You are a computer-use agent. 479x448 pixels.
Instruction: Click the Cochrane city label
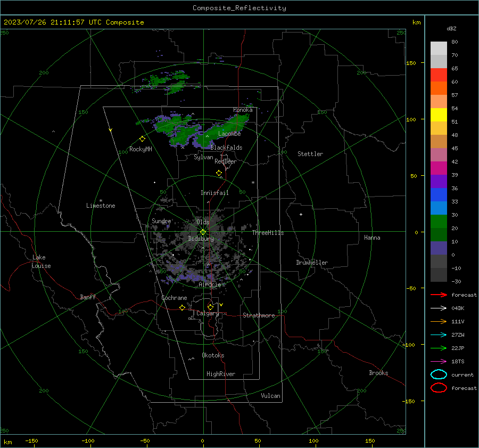coord(174,298)
